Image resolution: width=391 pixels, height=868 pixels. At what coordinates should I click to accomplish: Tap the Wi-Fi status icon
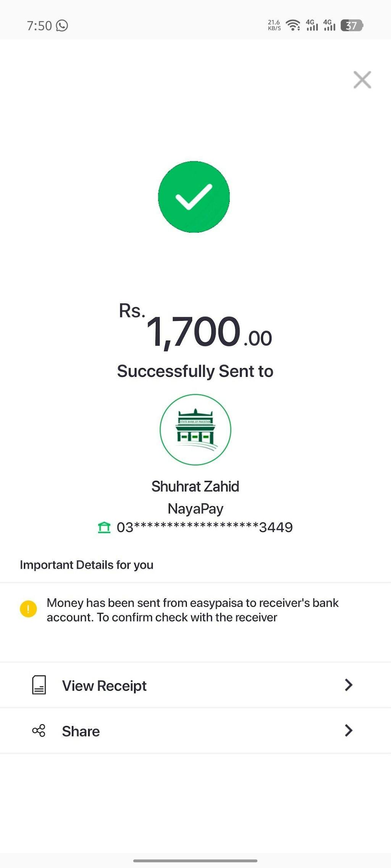click(293, 26)
